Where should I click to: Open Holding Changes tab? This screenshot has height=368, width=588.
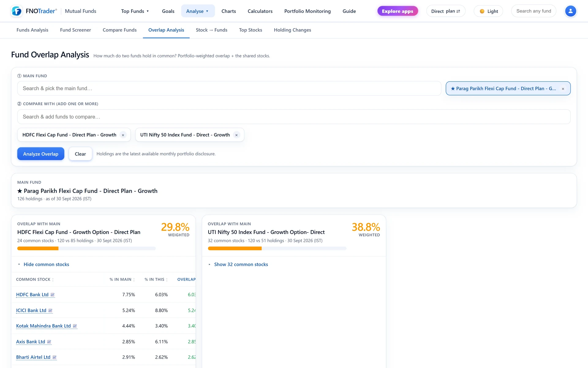point(292,30)
